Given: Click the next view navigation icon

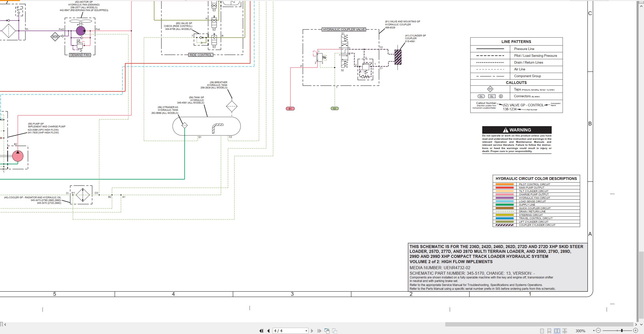Looking at the screenshot, I should [335, 331].
